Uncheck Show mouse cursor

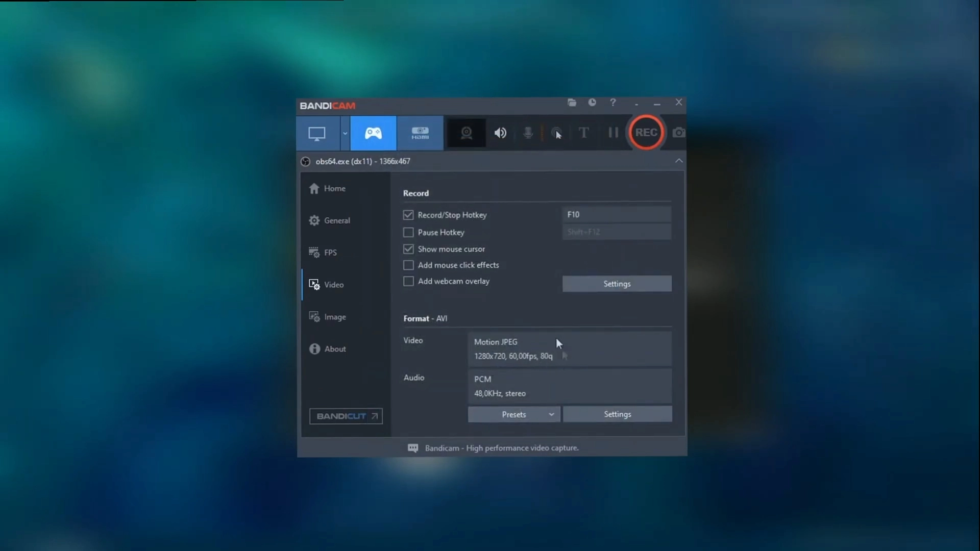408,249
